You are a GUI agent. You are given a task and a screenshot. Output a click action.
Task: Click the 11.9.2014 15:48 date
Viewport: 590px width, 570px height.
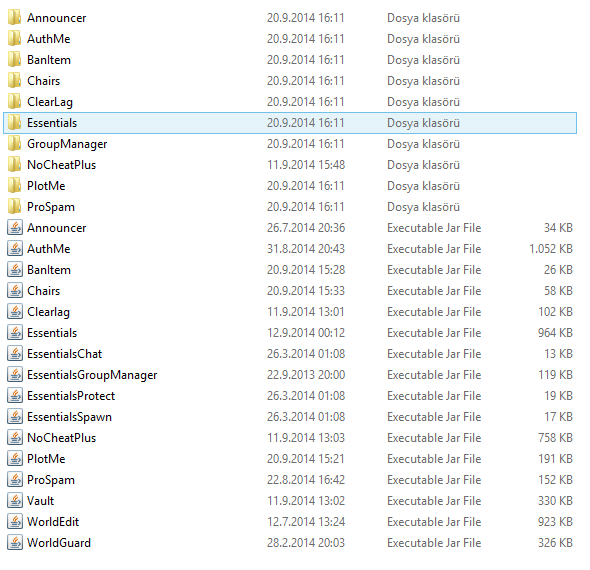(x=306, y=165)
